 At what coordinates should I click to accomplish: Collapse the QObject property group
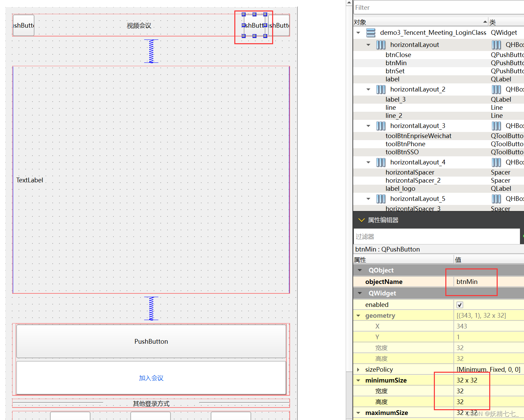[360, 270]
